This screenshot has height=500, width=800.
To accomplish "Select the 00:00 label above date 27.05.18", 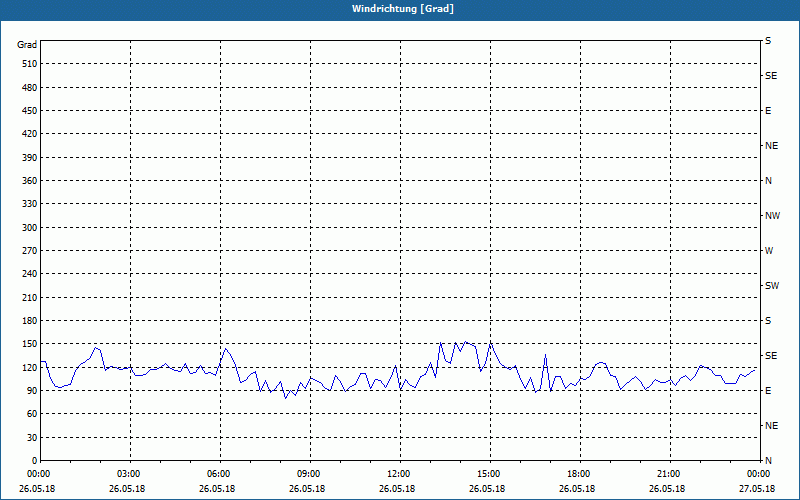I will [759, 474].
